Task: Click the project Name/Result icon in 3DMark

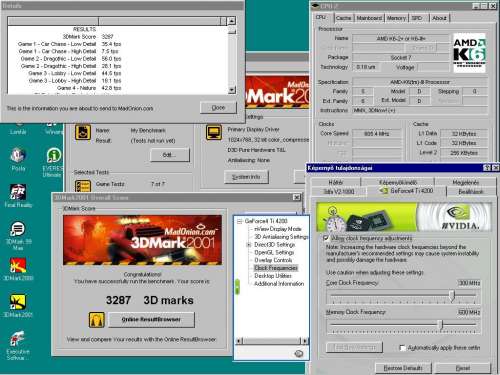Action: point(83,132)
